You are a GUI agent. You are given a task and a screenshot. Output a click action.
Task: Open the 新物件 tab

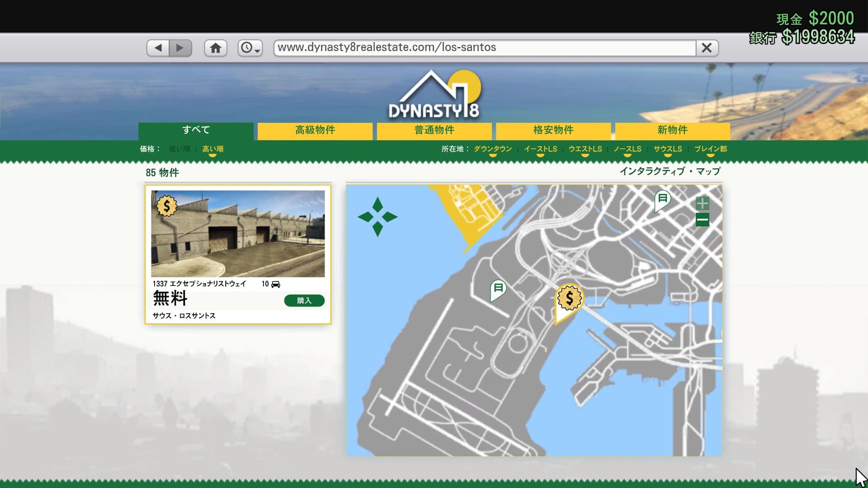click(672, 131)
